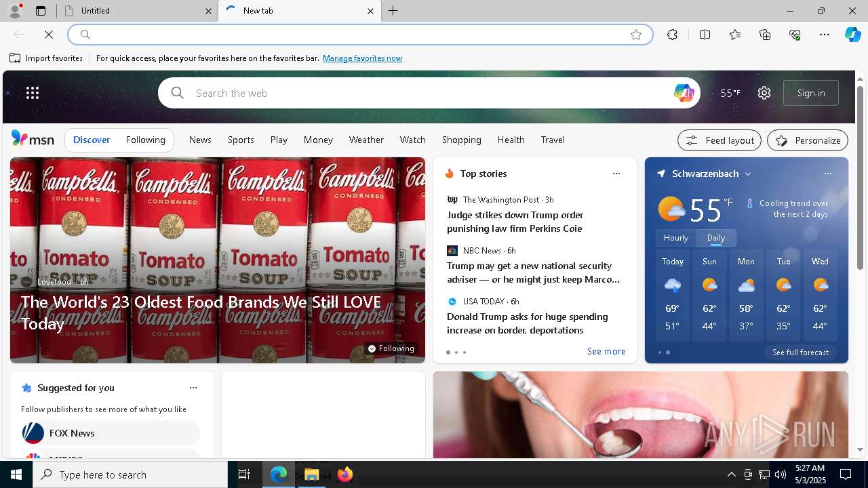This screenshot has width=868, height=488.
Task: Select Monday forecast column
Action: 746,295
